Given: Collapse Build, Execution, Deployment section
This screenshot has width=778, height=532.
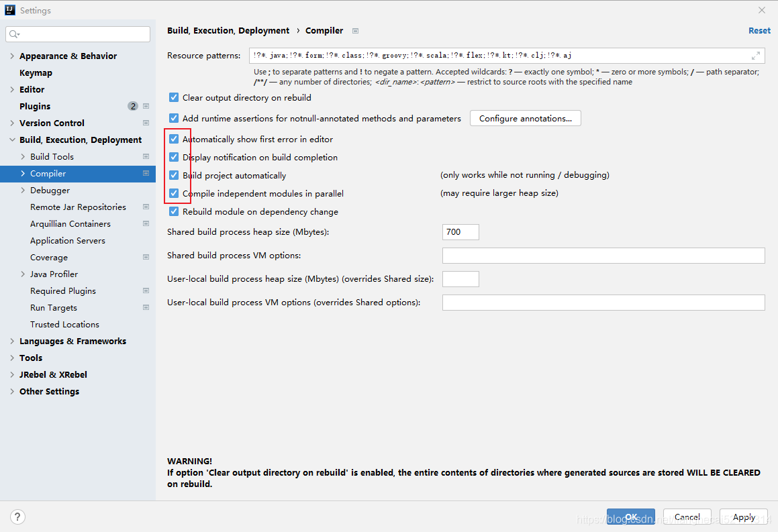Looking at the screenshot, I should pos(12,140).
